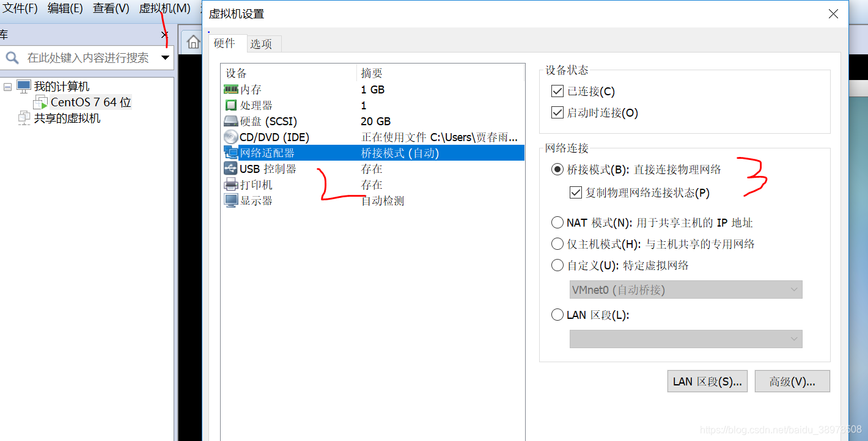This screenshot has height=441, width=868.
Task: Open the File (文件) menu
Action: point(20,9)
